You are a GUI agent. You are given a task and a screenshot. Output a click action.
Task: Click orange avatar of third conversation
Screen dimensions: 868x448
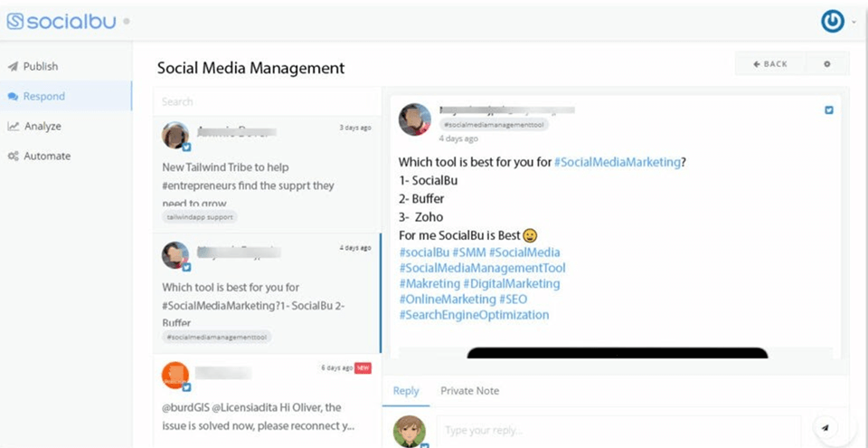[175, 376]
